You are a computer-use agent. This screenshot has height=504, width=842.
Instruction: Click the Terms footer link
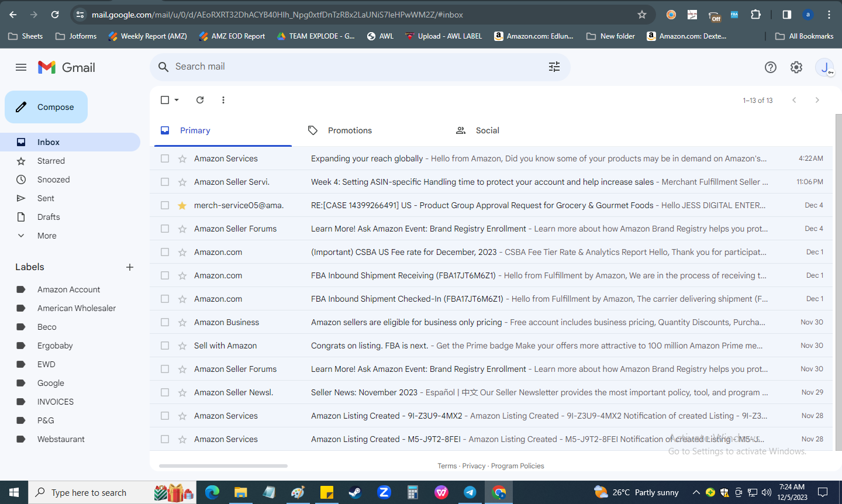(447, 466)
